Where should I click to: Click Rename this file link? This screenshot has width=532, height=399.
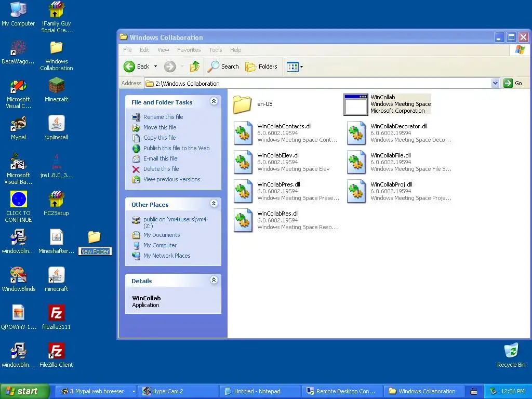click(163, 117)
